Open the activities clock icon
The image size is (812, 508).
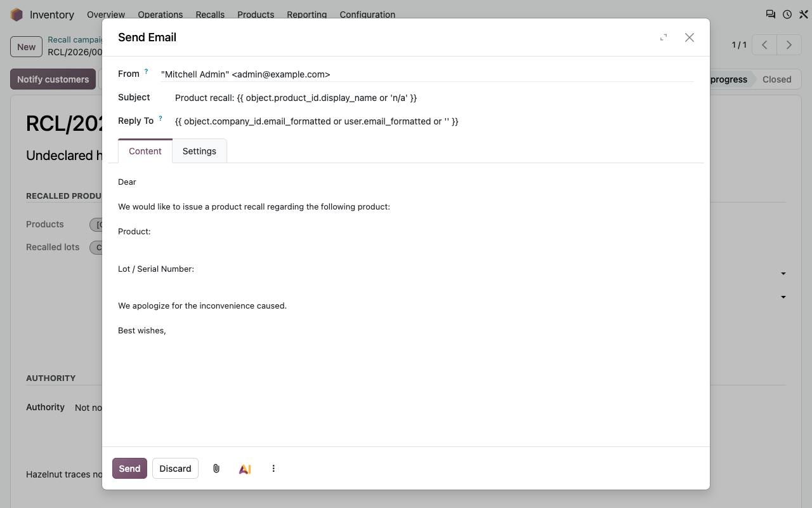(x=787, y=14)
